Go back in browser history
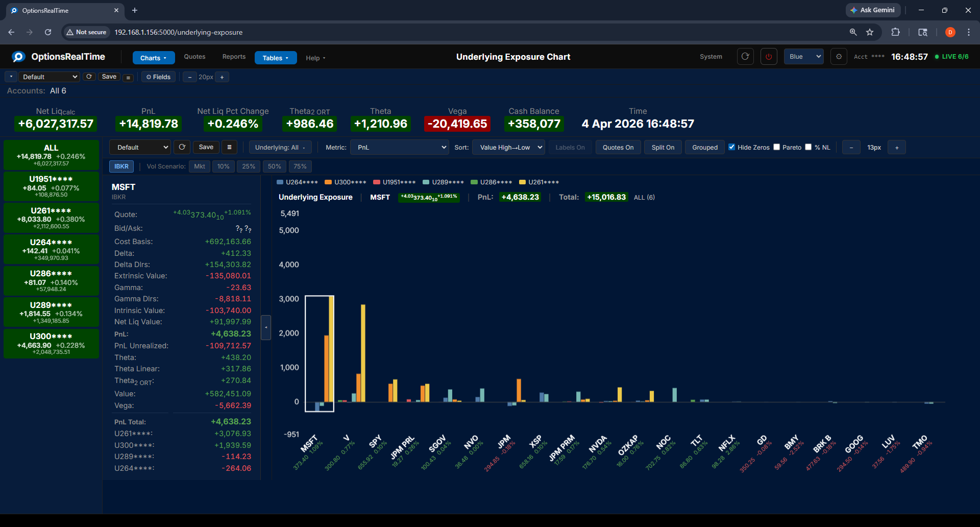This screenshot has width=980, height=527. tap(11, 32)
